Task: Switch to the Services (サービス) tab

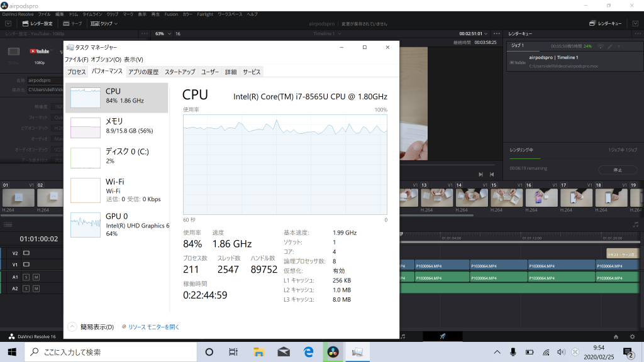Action: click(x=252, y=72)
